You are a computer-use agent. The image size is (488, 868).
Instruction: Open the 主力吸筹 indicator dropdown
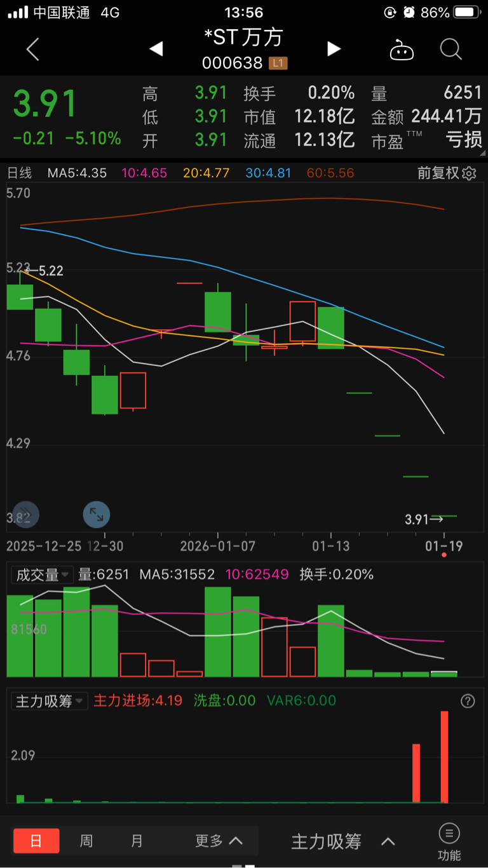point(50,701)
